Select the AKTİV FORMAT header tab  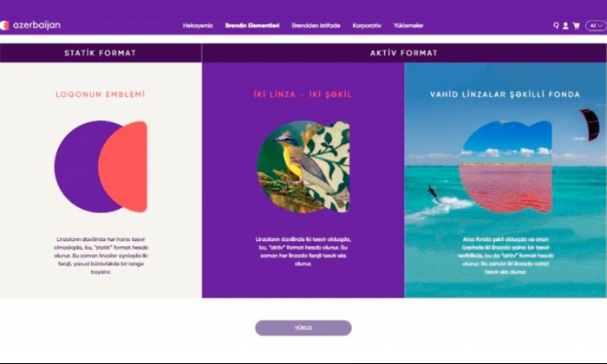[x=404, y=53]
